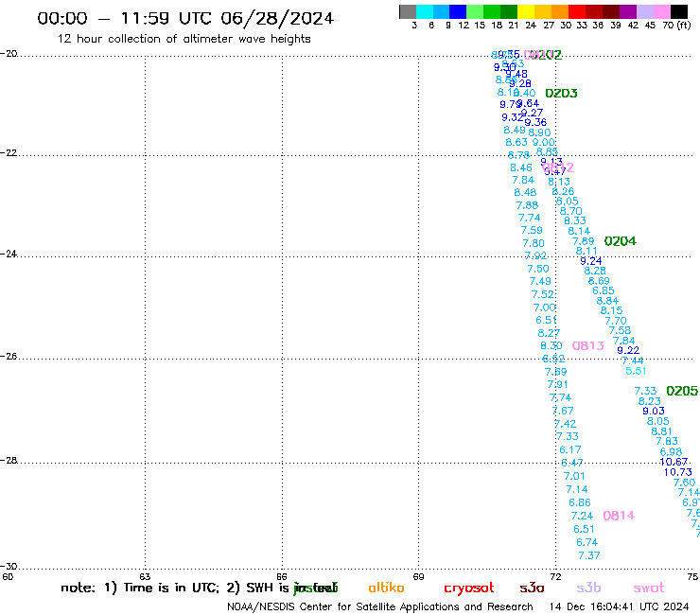
Task: Click the longitude axis label 66
Action: 282,576
